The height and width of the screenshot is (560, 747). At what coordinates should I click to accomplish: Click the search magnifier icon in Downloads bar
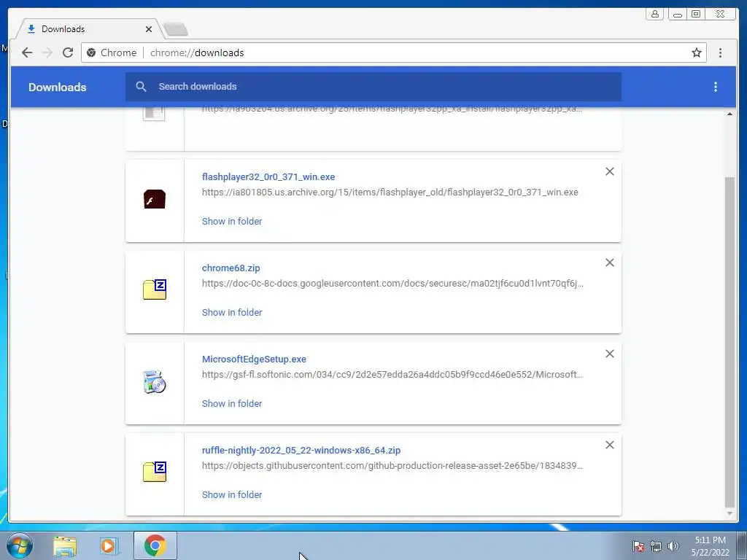141,86
